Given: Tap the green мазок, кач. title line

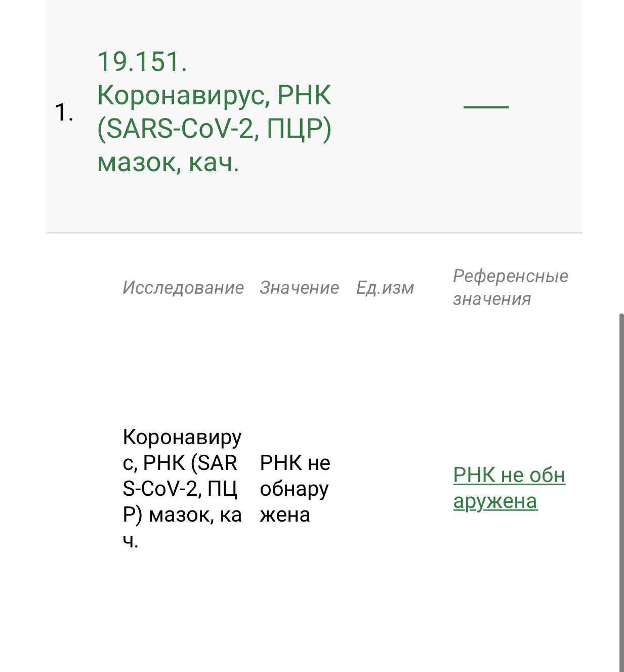Looking at the screenshot, I should (168, 163).
